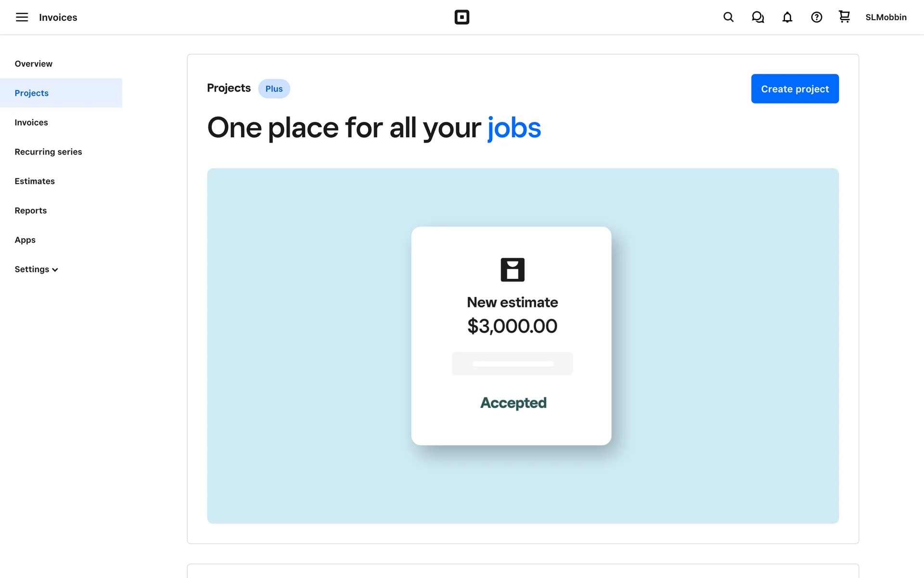Open Estimates in the sidebar
The width and height of the screenshot is (924, 578).
[35, 181]
